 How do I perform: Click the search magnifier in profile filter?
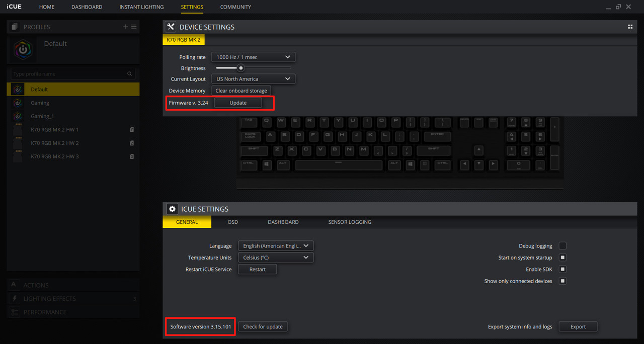tap(130, 74)
